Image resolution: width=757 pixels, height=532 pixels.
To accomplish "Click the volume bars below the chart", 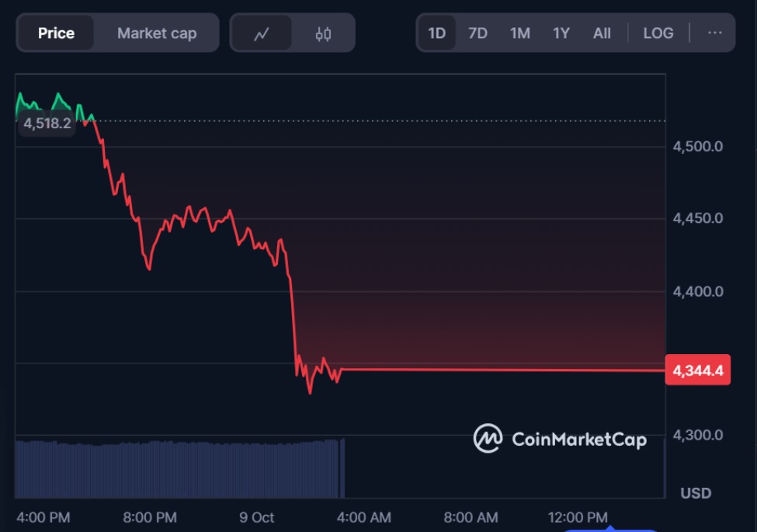I will coord(179,468).
